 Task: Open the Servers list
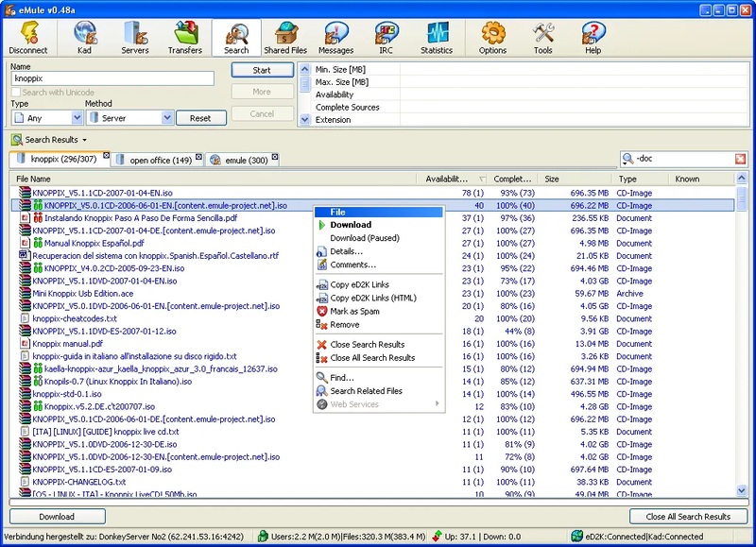coord(135,38)
